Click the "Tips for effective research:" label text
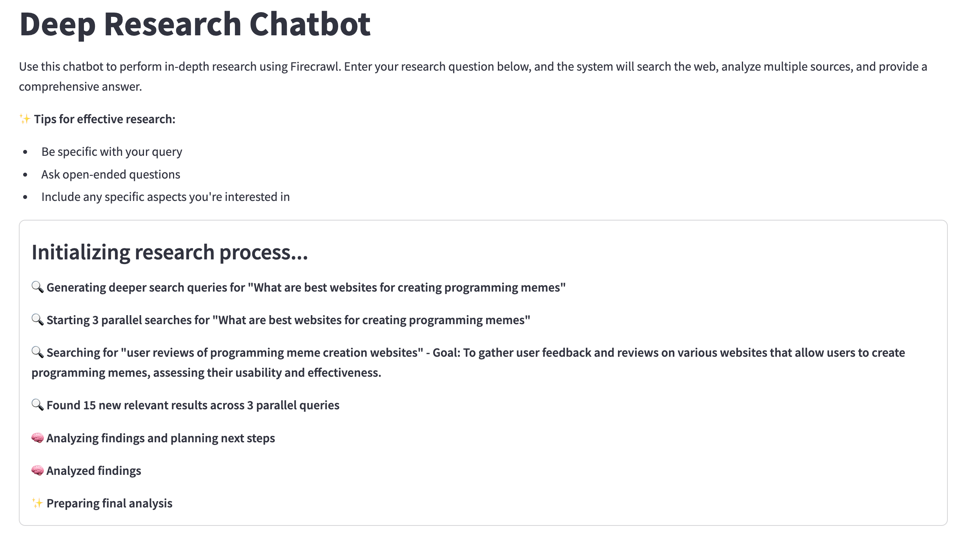Viewport: 980px width, 540px height. point(104,119)
